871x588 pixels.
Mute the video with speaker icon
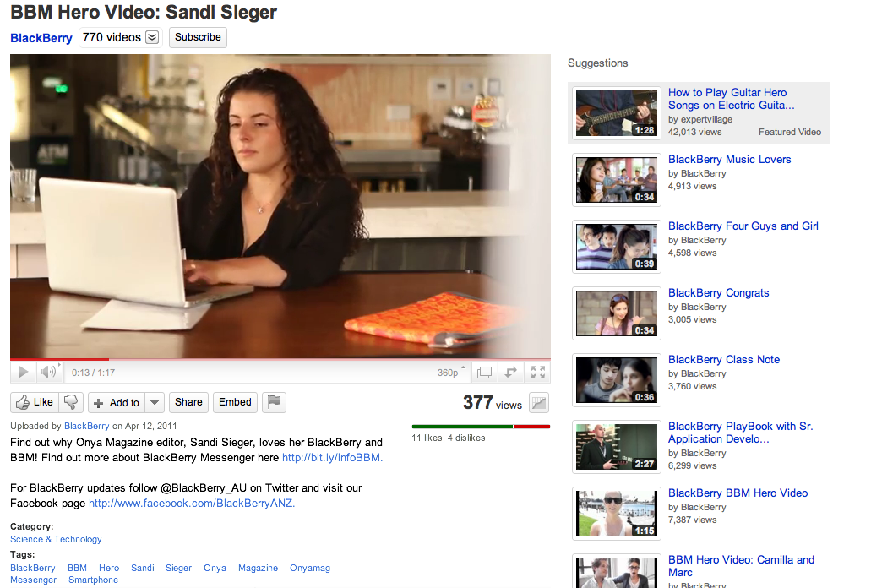(48, 372)
